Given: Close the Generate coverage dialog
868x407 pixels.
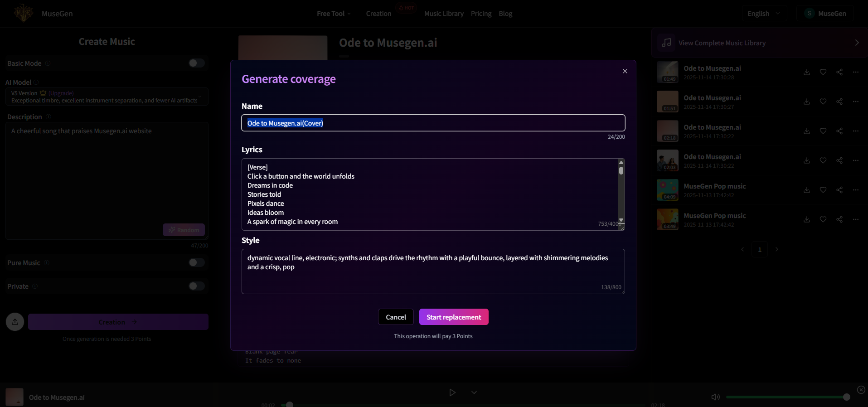Looking at the screenshot, I should tap(625, 71).
